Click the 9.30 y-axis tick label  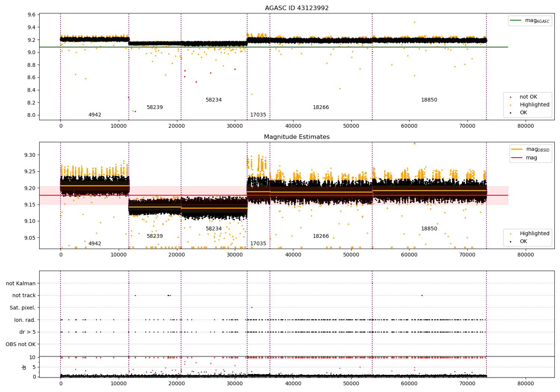(x=30, y=155)
